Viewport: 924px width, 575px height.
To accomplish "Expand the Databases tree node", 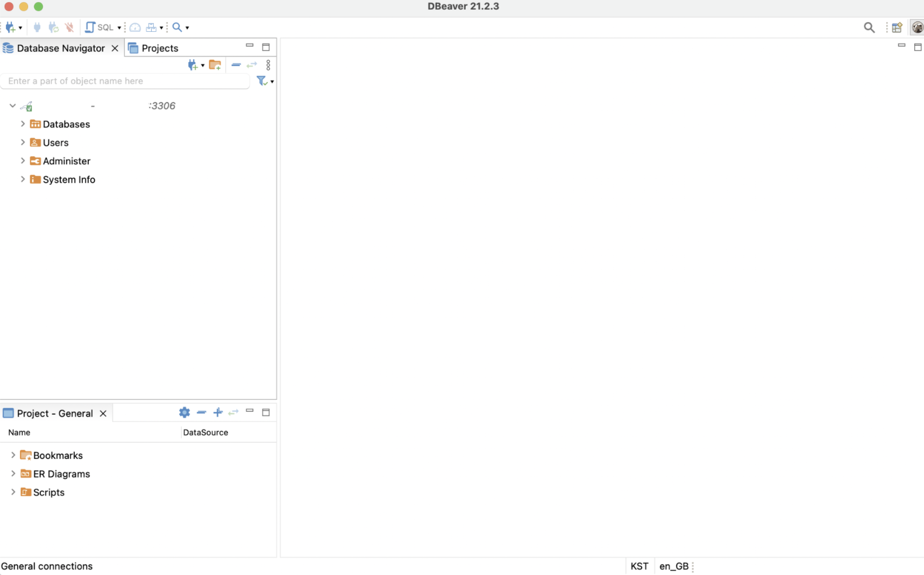I will click(23, 124).
